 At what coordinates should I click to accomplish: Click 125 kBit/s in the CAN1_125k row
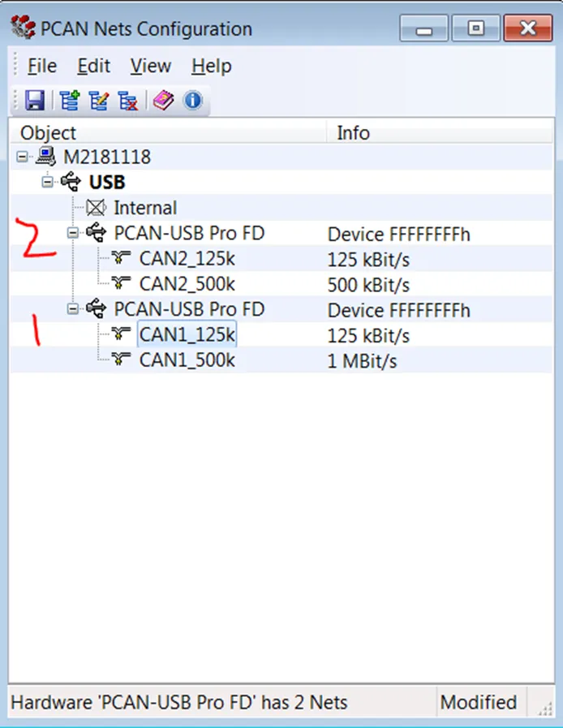(x=368, y=336)
